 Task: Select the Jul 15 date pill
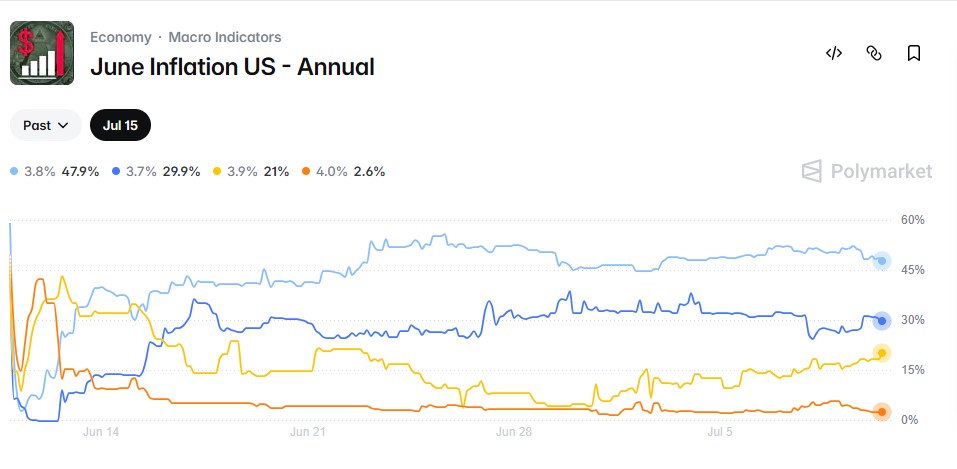[x=120, y=125]
